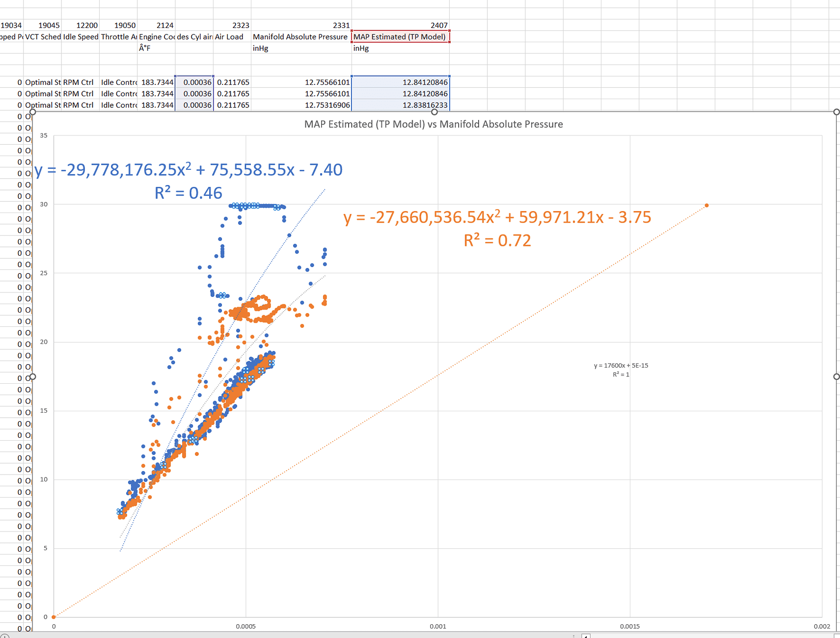Click the VCT Sched header cell
The height and width of the screenshot is (638, 840).
coord(43,37)
